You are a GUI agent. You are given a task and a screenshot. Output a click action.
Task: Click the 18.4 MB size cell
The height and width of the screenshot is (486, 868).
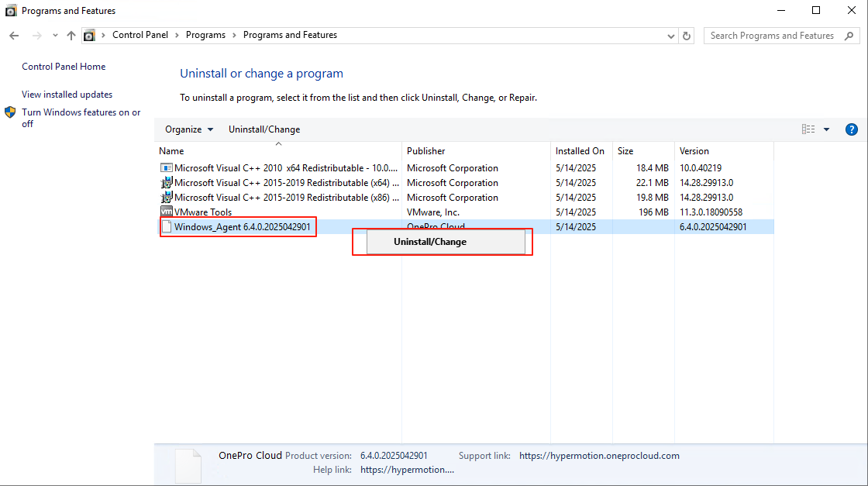tap(652, 167)
